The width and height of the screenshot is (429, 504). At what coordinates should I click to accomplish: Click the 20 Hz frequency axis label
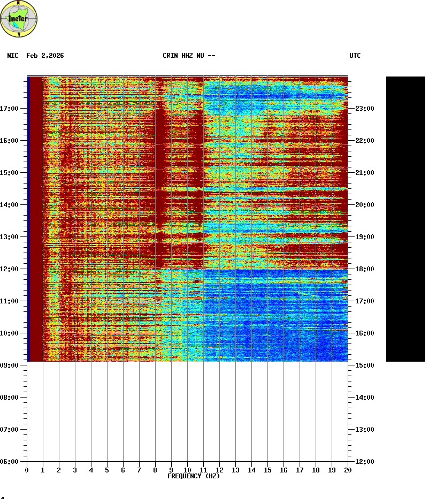[x=348, y=470]
